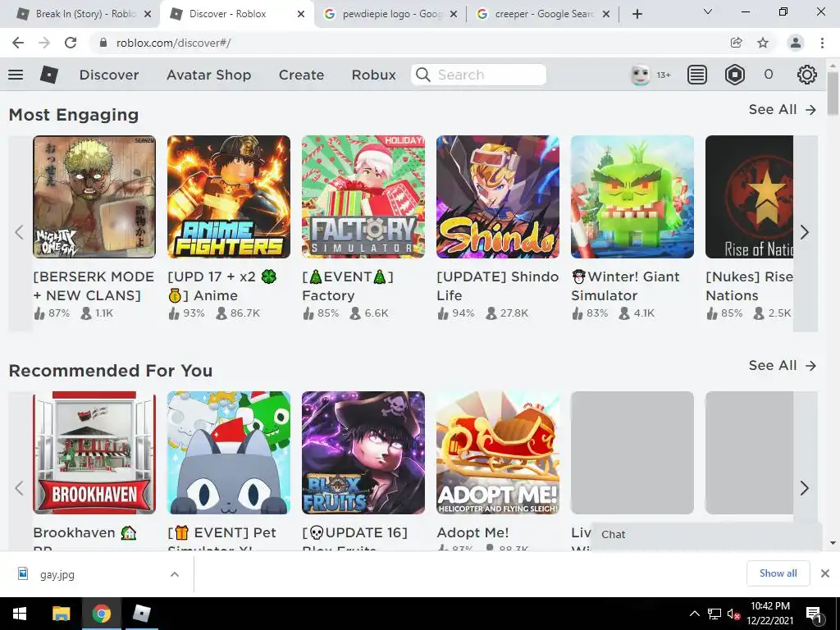This screenshot has height=630, width=840.
Task: Open the Adopt Me! game thumbnail
Action: pyautogui.click(x=498, y=453)
